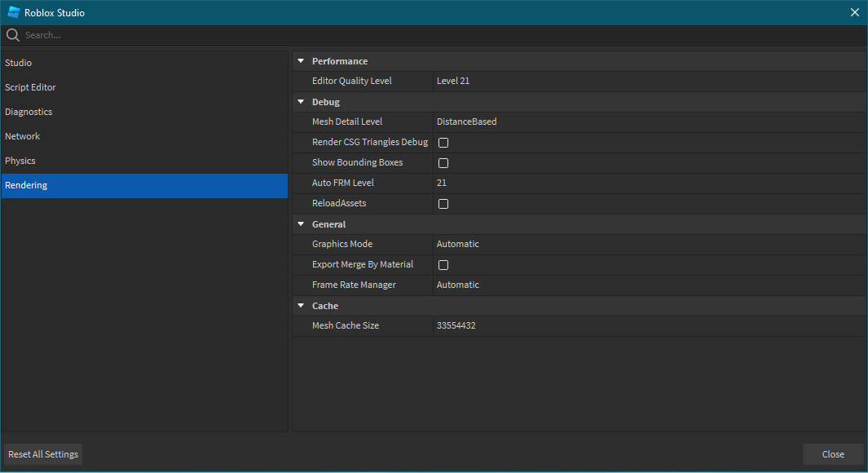The height and width of the screenshot is (473, 868).
Task: Select the Frame Rate Manager label
Action: (354, 285)
